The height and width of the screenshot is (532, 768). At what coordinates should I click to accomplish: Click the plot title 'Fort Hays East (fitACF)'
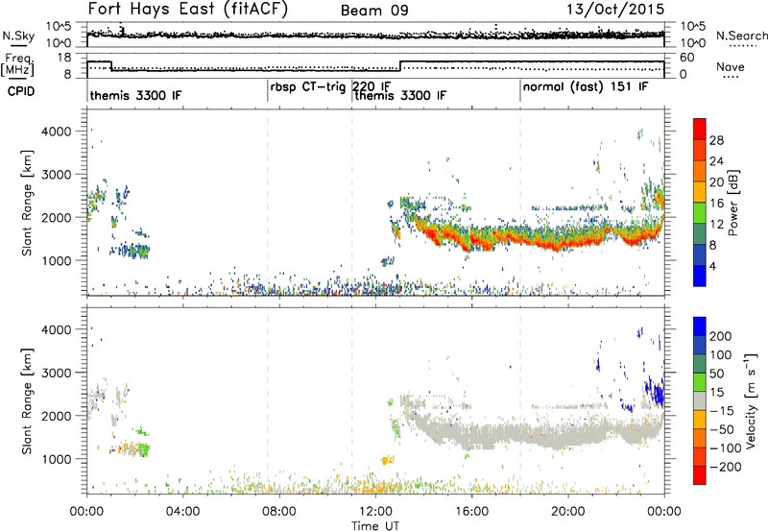[188, 9]
